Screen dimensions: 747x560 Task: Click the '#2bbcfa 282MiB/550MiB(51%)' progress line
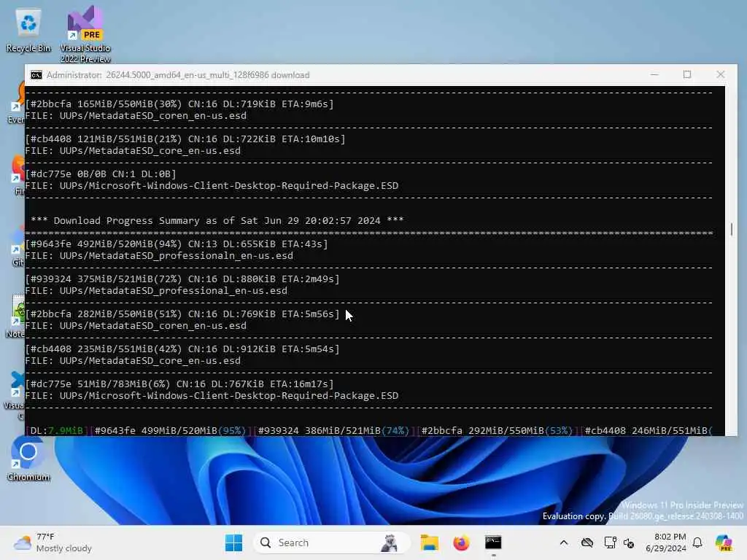coord(182,314)
